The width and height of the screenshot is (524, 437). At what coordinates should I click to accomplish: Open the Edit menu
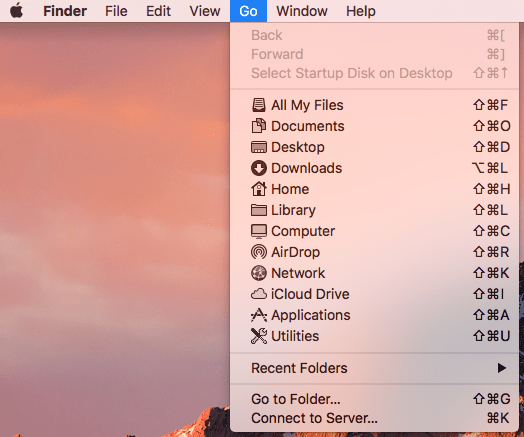tap(158, 11)
